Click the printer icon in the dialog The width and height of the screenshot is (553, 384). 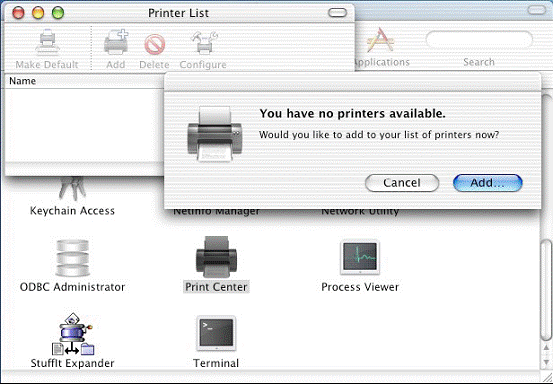tap(214, 134)
